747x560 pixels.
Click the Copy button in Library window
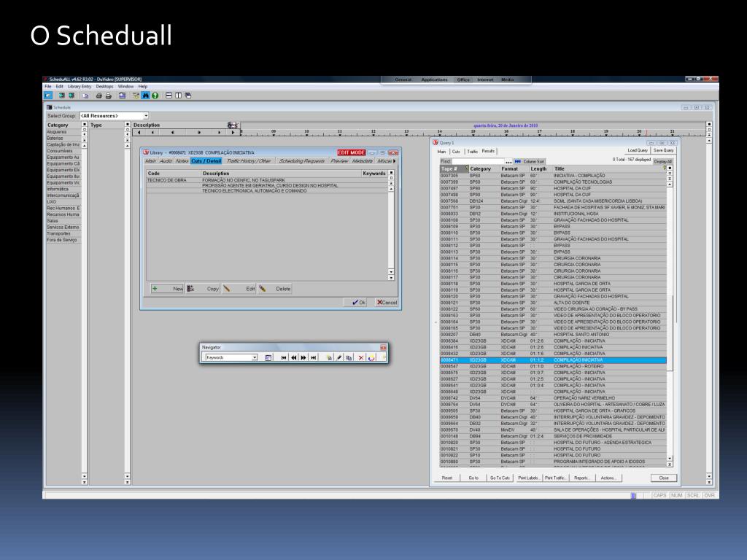tap(203, 289)
